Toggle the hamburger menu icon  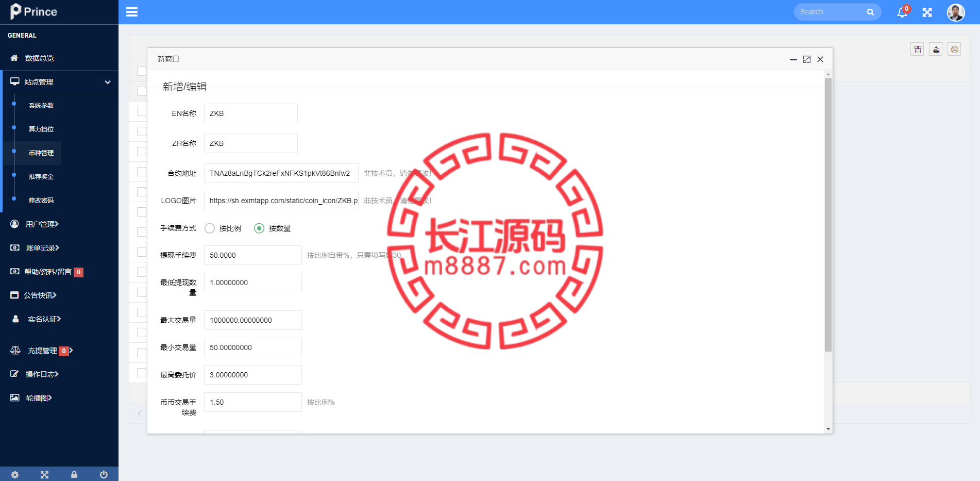coord(132,12)
